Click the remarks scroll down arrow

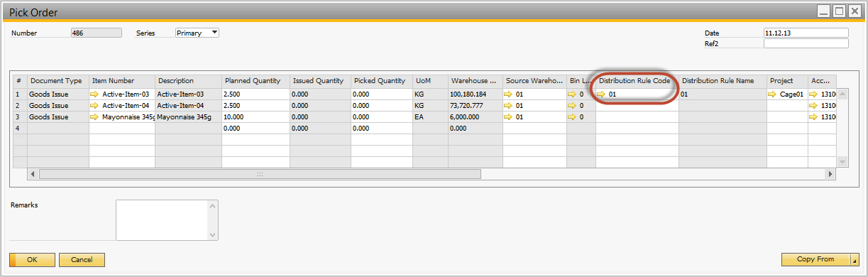point(212,234)
